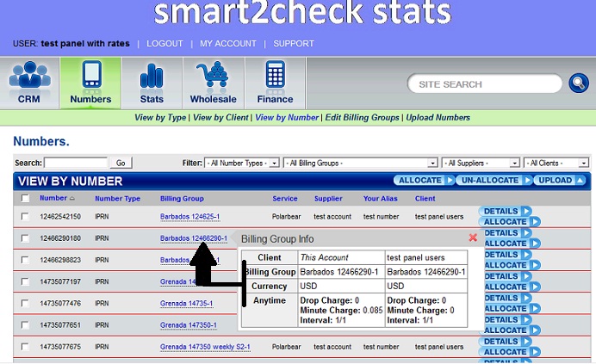Open the All Suppliers filter dropdown

(x=481, y=163)
